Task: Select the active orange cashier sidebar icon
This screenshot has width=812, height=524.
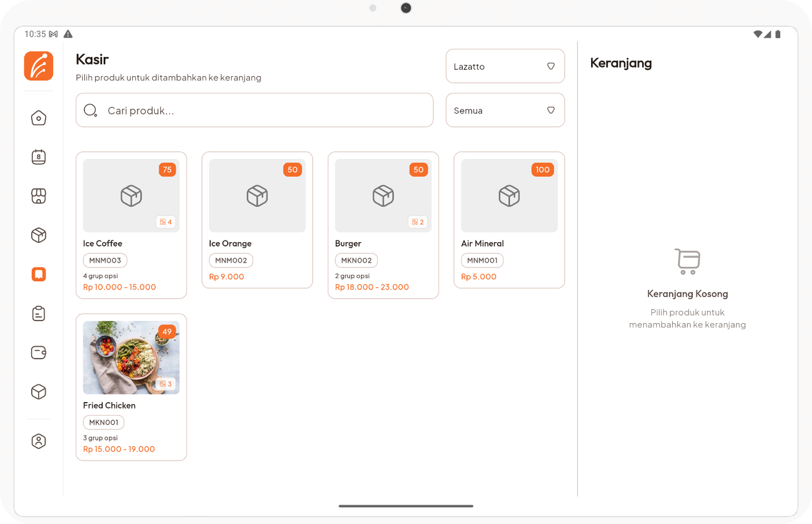Action: (39, 274)
